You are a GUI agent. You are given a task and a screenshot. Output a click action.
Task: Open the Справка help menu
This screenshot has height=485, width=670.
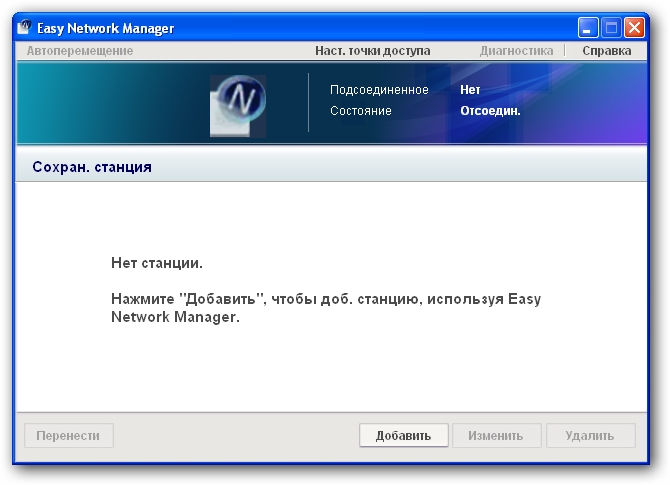(x=606, y=51)
